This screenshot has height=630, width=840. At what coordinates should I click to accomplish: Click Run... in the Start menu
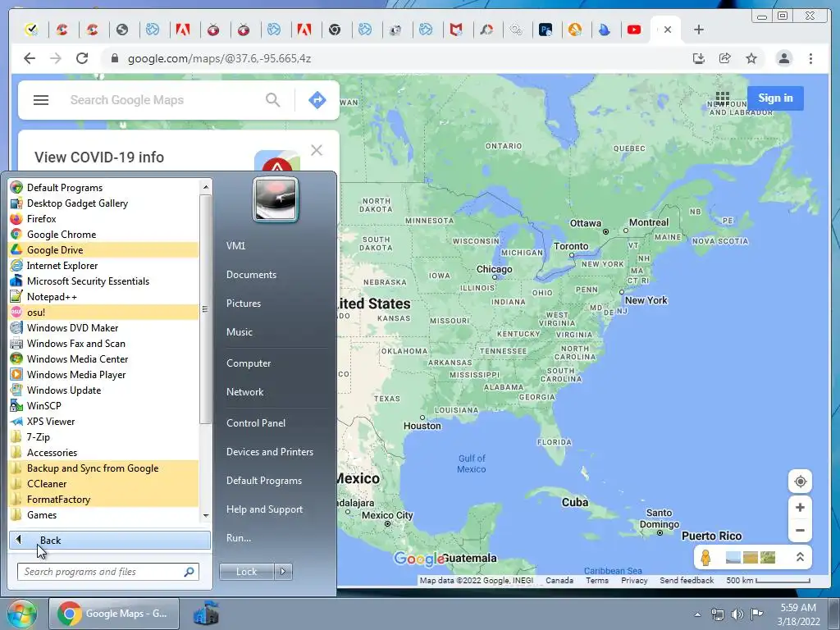click(x=239, y=538)
